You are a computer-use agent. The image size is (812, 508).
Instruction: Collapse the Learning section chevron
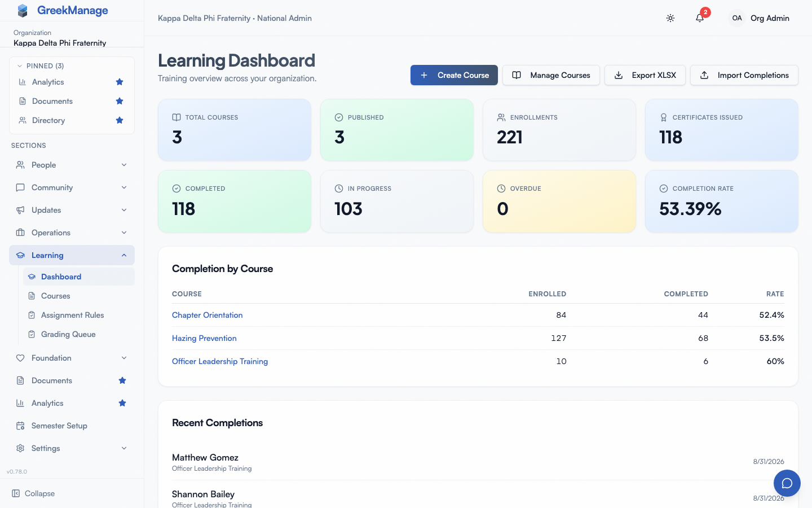coord(124,255)
